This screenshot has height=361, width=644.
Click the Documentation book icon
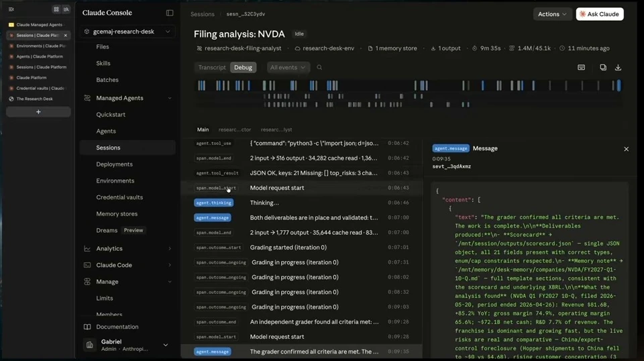(x=87, y=327)
